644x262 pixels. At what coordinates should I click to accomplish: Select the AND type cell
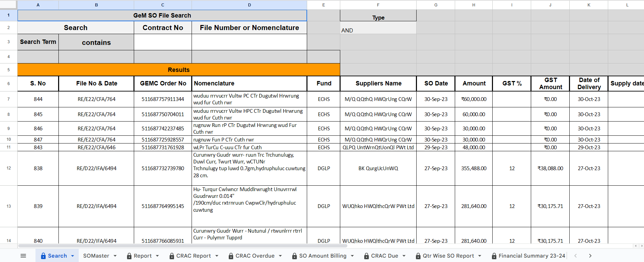[x=378, y=28]
